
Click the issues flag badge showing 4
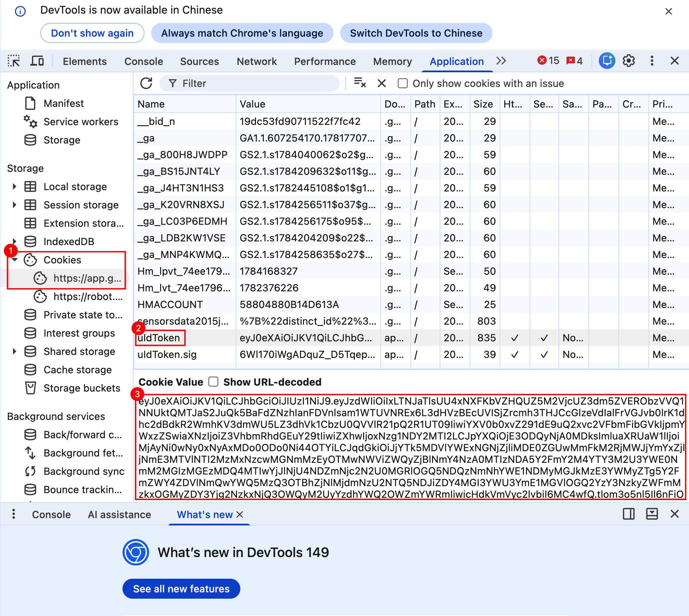point(574,61)
